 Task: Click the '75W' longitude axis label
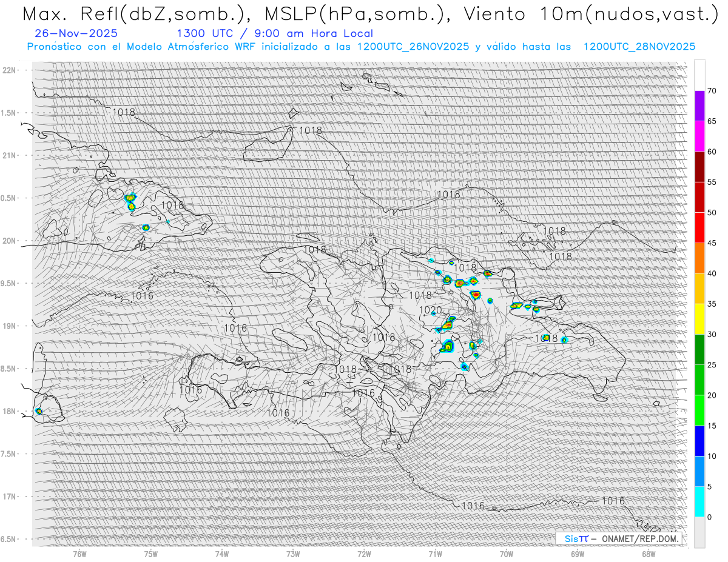coord(150,554)
